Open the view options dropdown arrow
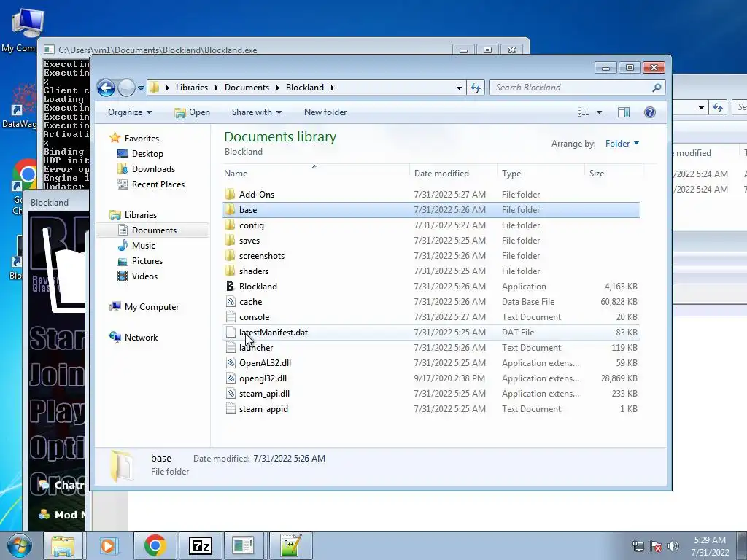 tap(600, 112)
